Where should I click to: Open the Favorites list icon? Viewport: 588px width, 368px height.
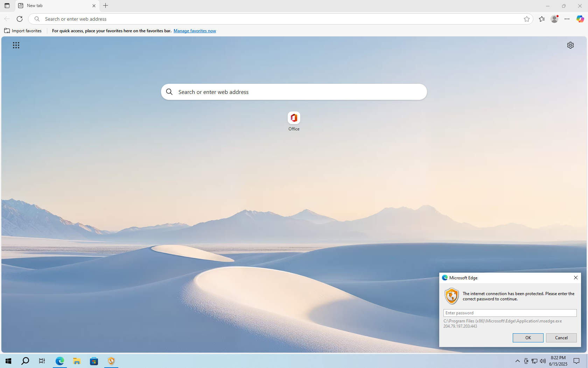[542, 19]
